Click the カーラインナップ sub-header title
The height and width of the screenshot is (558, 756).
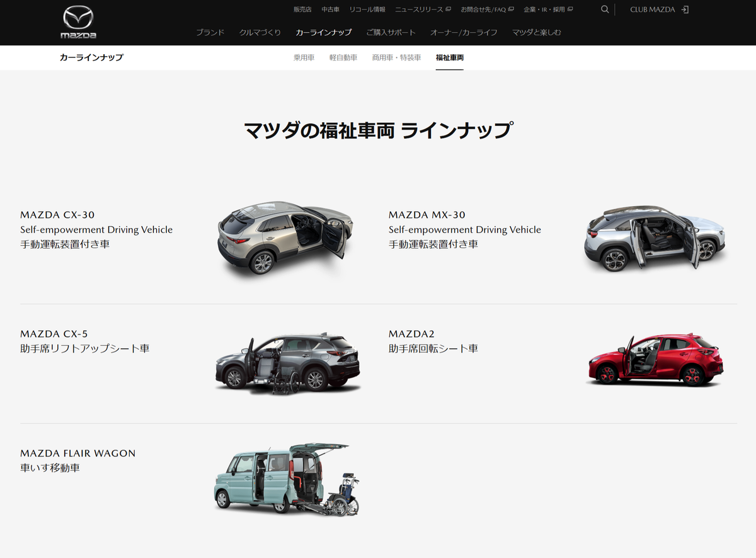pos(91,57)
